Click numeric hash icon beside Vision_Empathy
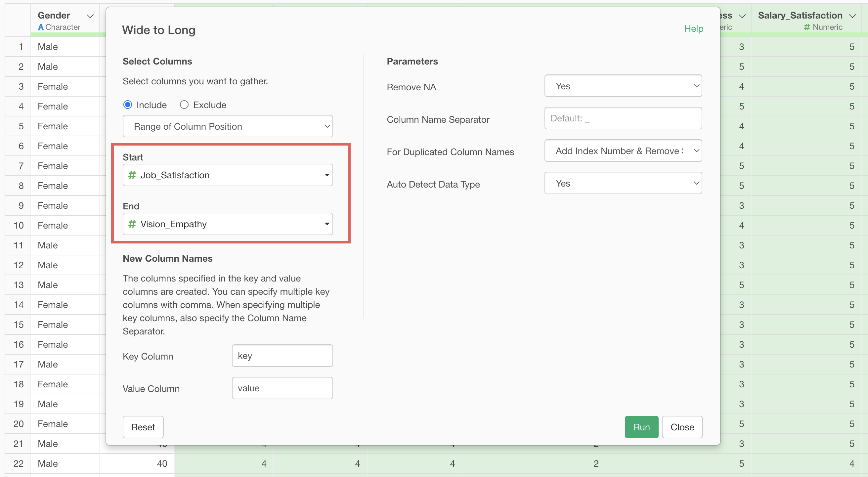Screen dimensions: 868x477 (x=132, y=224)
